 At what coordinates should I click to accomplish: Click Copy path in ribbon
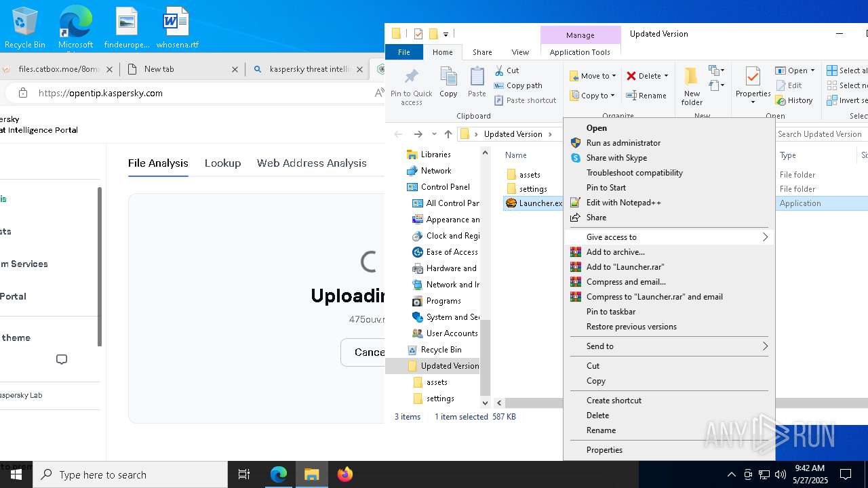(518, 85)
